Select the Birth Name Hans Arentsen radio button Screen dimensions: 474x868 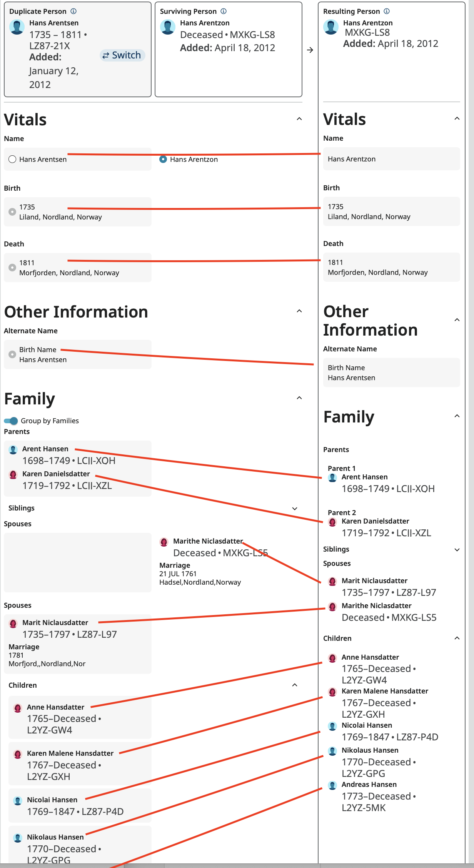12,354
